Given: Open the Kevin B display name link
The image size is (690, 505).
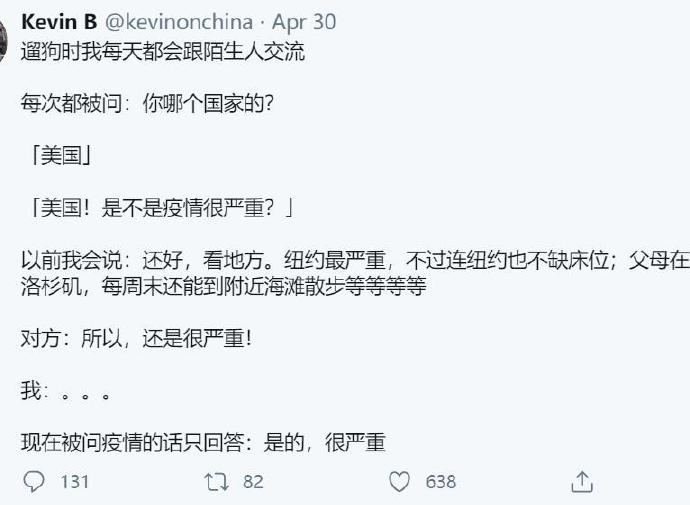Looking at the screenshot, I should coord(59,22).
